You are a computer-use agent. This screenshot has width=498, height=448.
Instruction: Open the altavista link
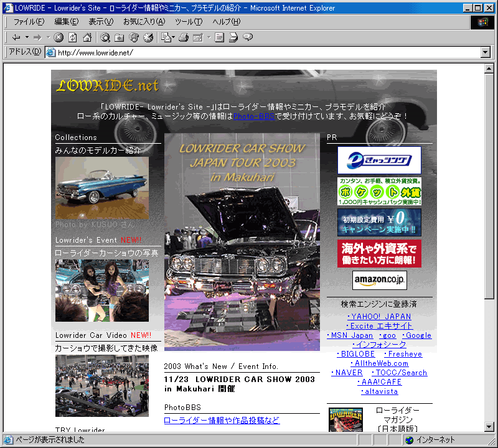click(x=380, y=391)
